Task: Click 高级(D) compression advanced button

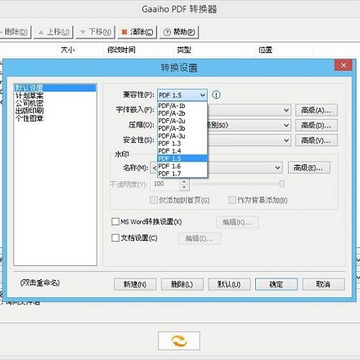Action: [316, 125]
